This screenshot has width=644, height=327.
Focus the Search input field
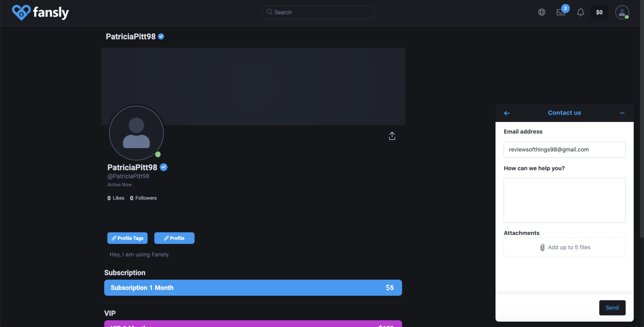[x=318, y=12]
